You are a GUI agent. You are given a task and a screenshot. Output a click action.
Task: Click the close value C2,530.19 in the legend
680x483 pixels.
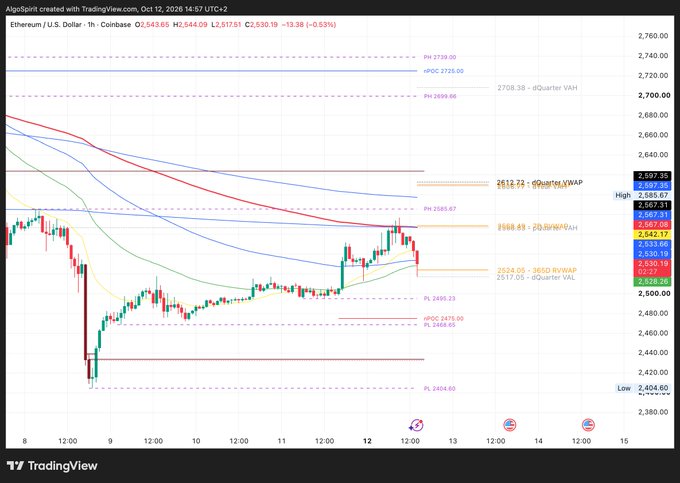click(x=261, y=25)
